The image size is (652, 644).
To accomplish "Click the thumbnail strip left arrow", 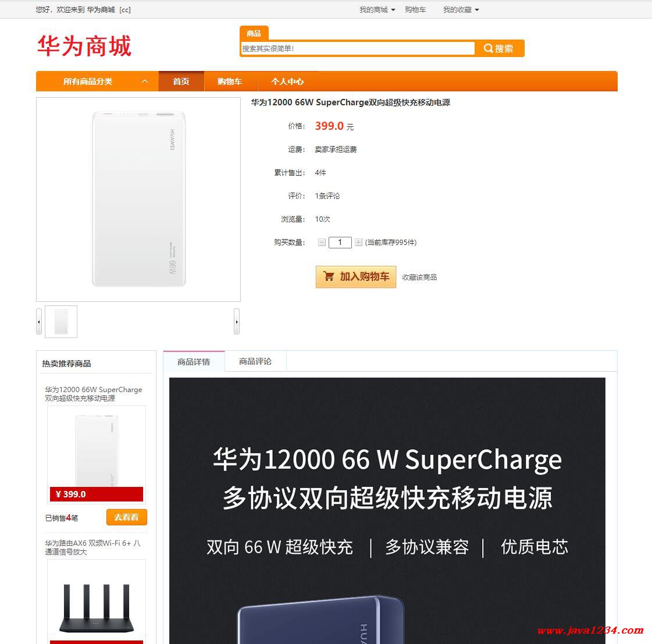I will tap(39, 322).
